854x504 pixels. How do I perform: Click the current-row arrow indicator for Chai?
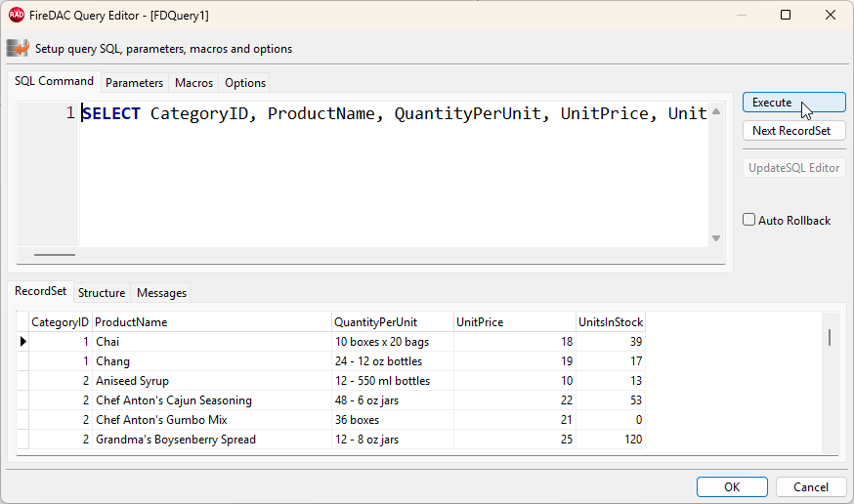(22, 342)
